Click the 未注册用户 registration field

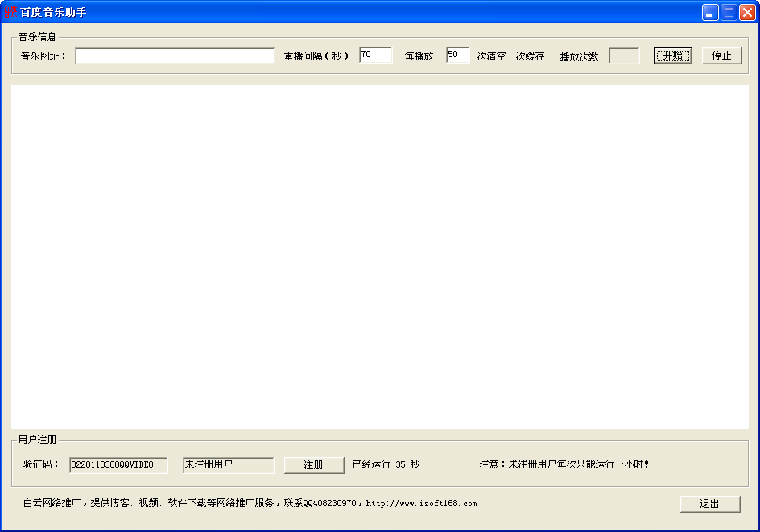click(x=229, y=465)
